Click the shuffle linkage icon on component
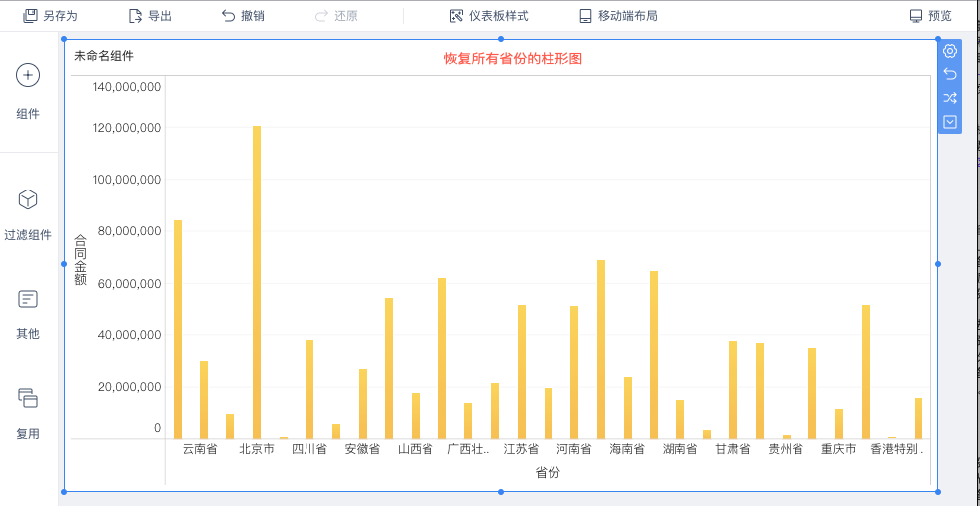Viewport: 980px width, 506px height. click(950, 98)
